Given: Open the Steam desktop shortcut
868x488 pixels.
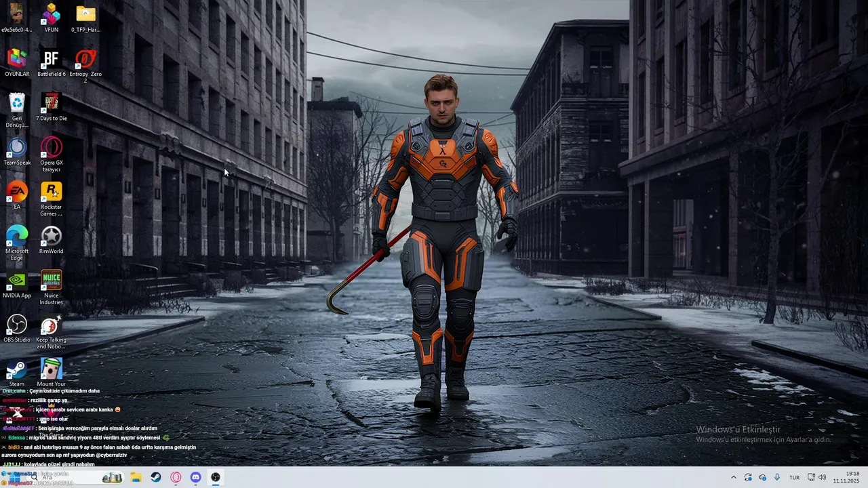Looking at the screenshot, I should pyautogui.click(x=17, y=372).
